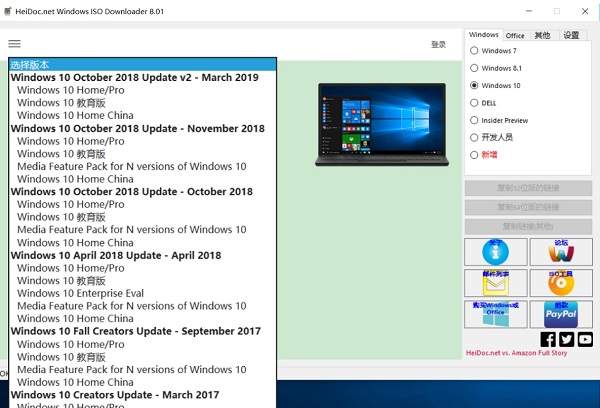Image resolution: width=600 pixels, height=408 pixels.
Task: Click the 选择版本 dropdown header
Action: [x=141, y=65]
